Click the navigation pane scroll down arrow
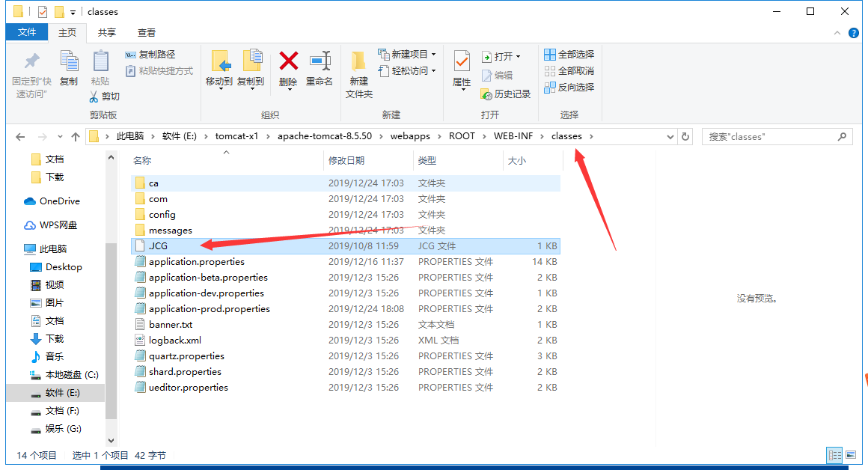The height and width of the screenshot is (470, 868). (x=111, y=441)
